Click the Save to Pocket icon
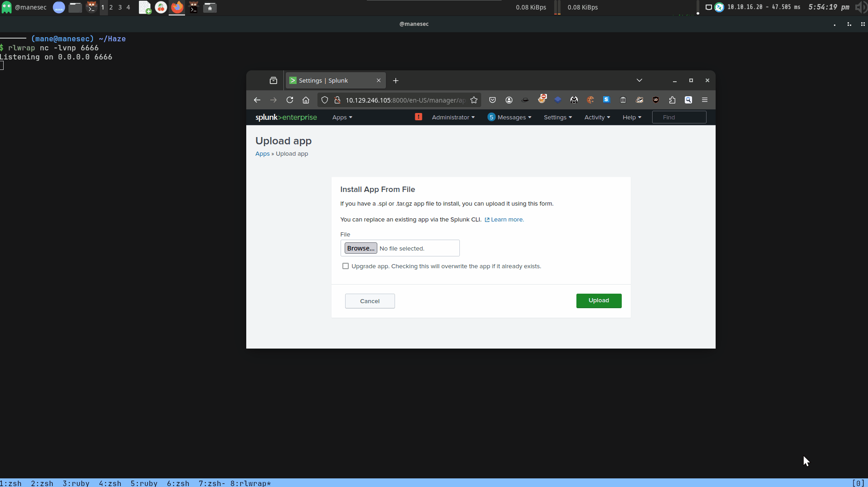 [493, 100]
